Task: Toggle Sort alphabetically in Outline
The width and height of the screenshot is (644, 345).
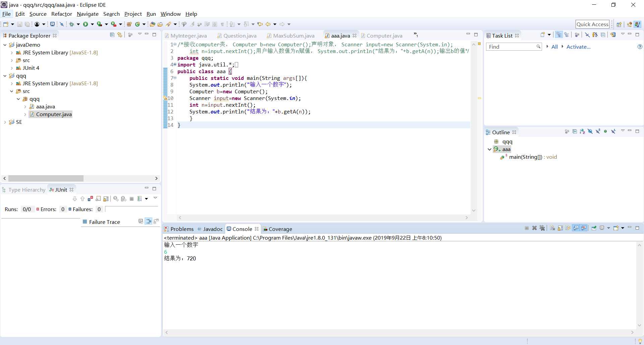Action: point(582,131)
